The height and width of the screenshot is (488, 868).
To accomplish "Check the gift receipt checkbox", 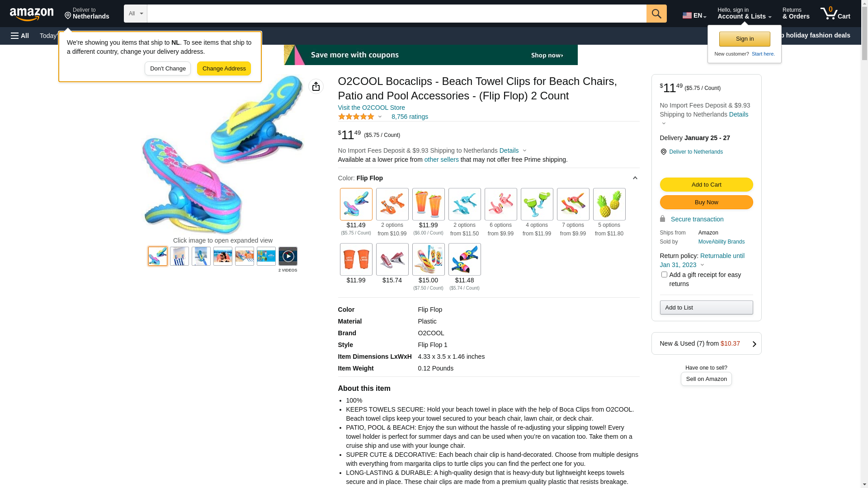I will click(664, 275).
